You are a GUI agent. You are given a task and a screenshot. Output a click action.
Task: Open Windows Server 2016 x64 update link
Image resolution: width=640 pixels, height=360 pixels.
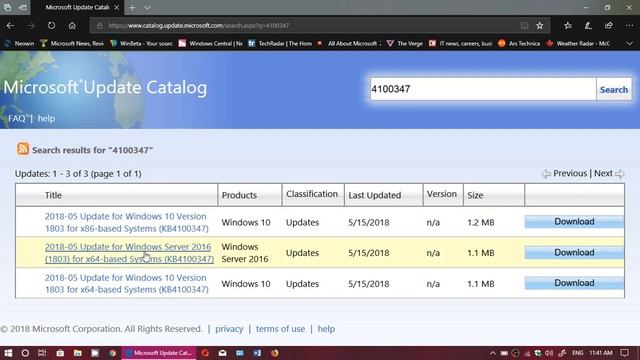(129, 253)
